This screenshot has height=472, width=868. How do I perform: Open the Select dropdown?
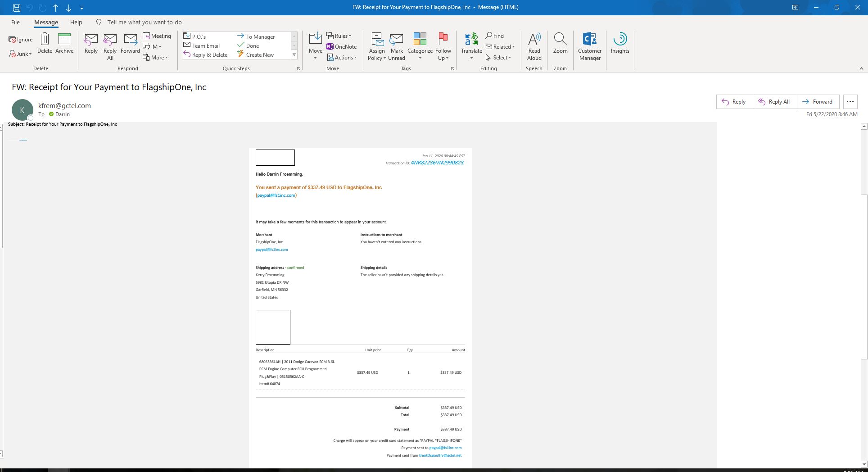click(x=498, y=57)
